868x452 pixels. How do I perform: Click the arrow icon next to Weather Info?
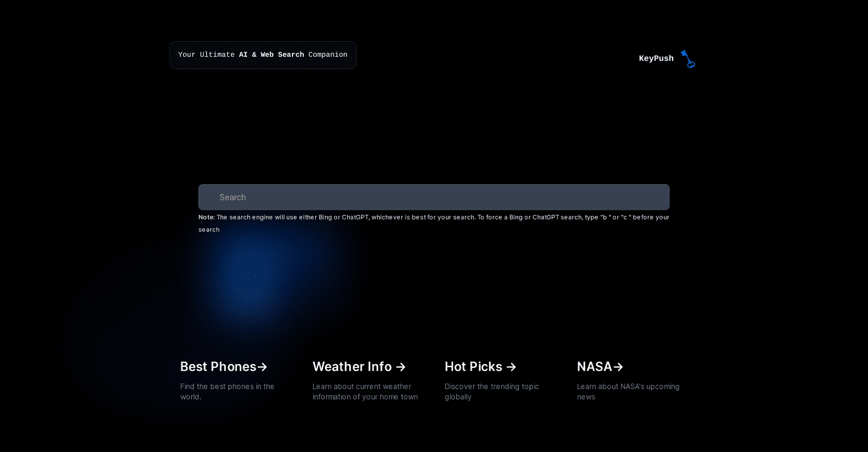[x=401, y=367]
